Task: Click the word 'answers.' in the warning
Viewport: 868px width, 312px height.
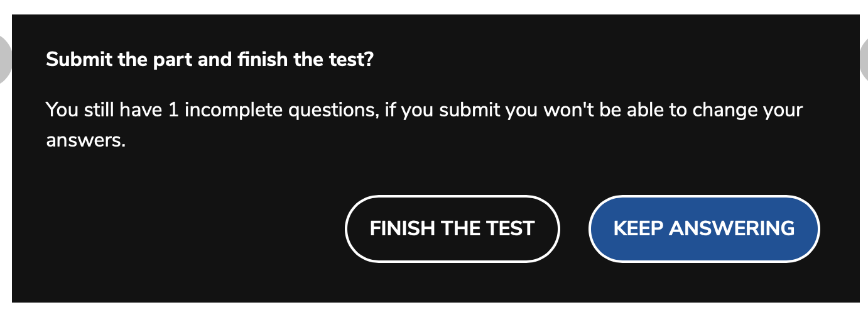Action: (86, 140)
